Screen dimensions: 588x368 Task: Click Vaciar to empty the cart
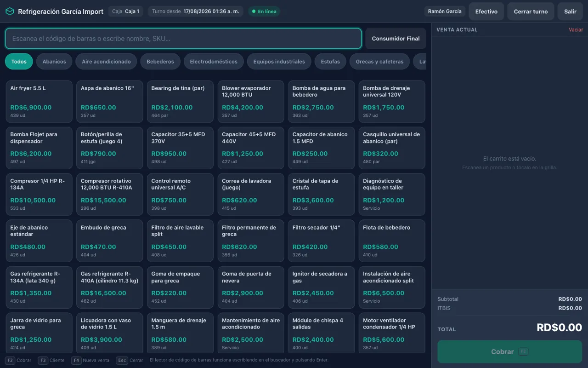tap(576, 30)
